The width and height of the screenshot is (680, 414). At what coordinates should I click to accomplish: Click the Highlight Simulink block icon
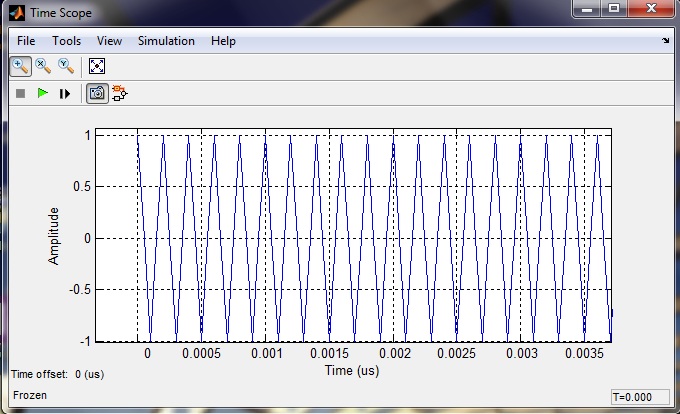pyautogui.click(x=120, y=93)
